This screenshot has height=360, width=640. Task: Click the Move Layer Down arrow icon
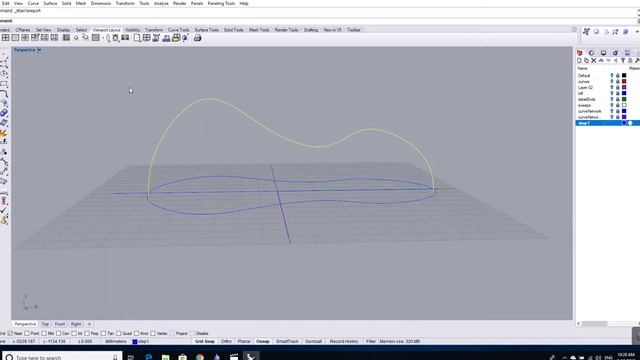point(608,60)
